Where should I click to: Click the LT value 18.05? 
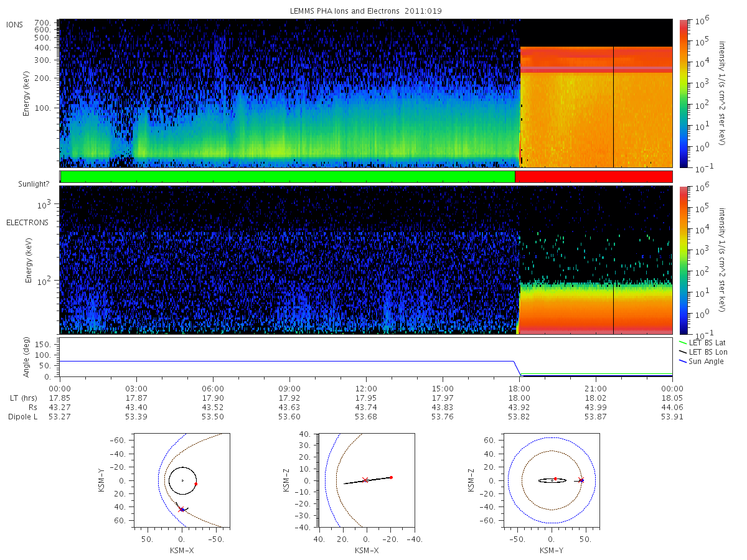[x=672, y=398]
